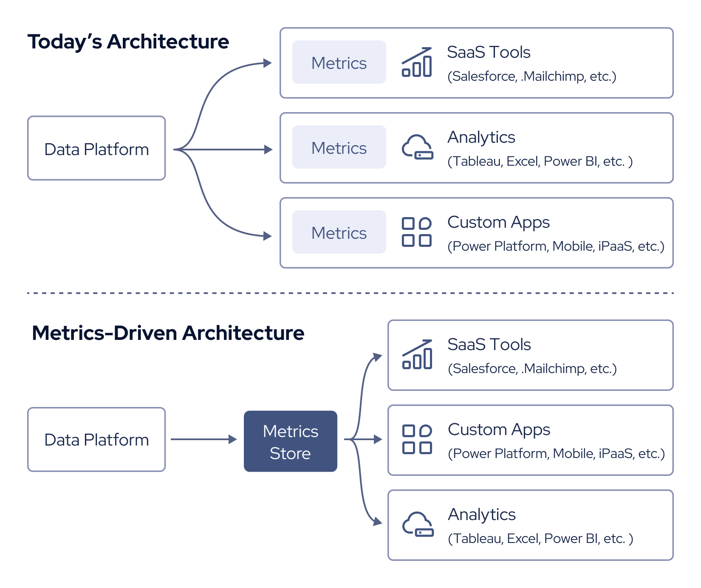Image resolution: width=701 pixels, height=588 pixels.
Task: Click the Metrics Store button
Action: pos(290,441)
